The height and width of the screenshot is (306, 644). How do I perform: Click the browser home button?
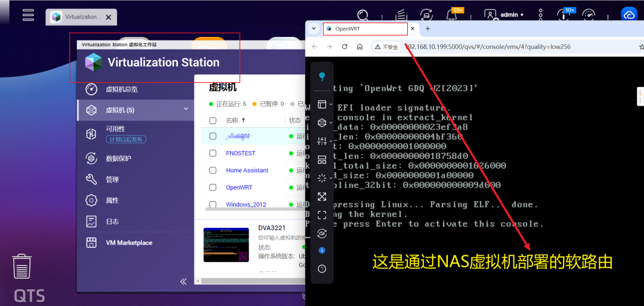coord(360,47)
